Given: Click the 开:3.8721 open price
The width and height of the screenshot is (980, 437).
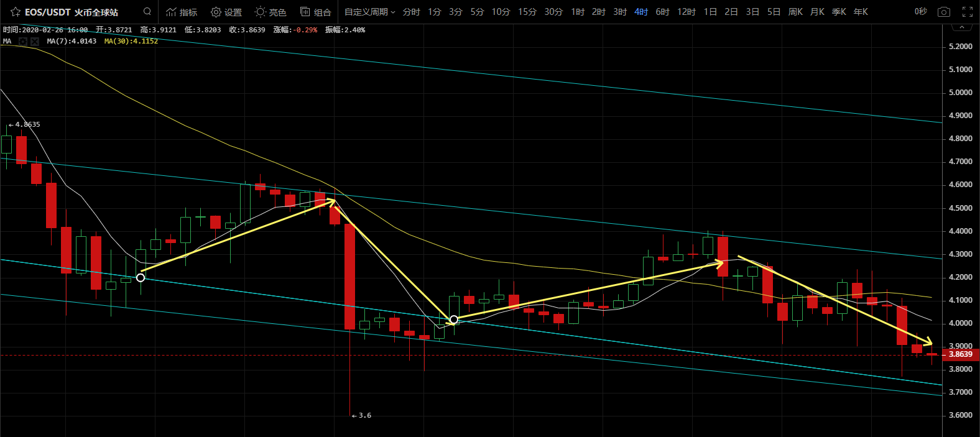Looking at the screenshot, I should point(114,30).
